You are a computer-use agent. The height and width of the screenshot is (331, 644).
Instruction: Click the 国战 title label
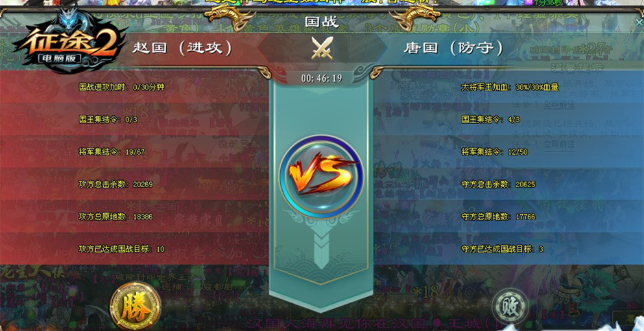pyautogui.click(x=322, y=22)
